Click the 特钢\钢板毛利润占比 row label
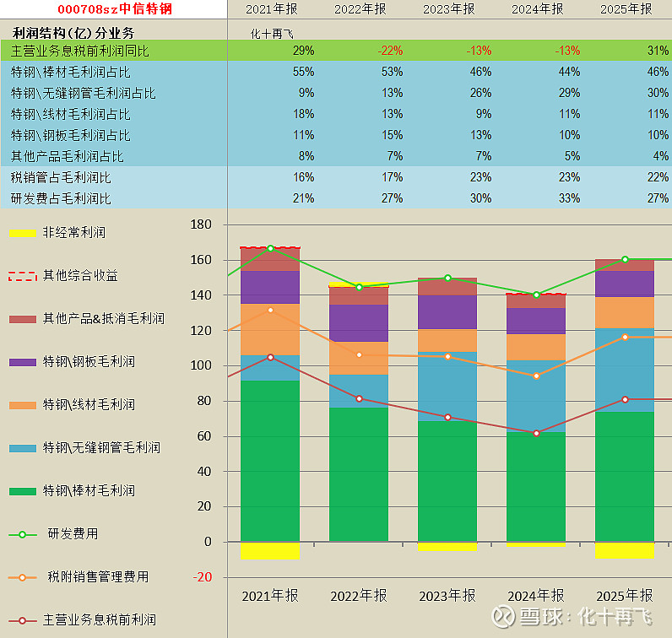Image resolution: width=672 pixels, height=638 pixels. (70, 135)
